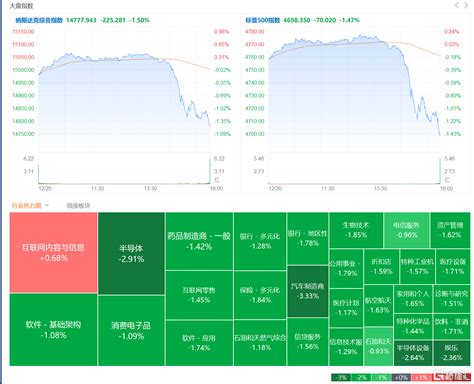Select the 软件 - 应用 -1.74% tile
Image resolution: width=474 pixels, height=384 pixels.
click(x=199, y=343)
